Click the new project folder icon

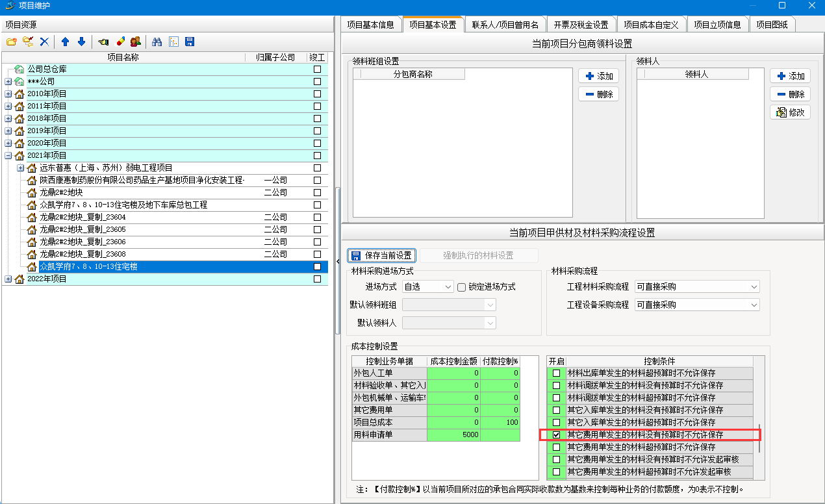[x=11, y=42]
